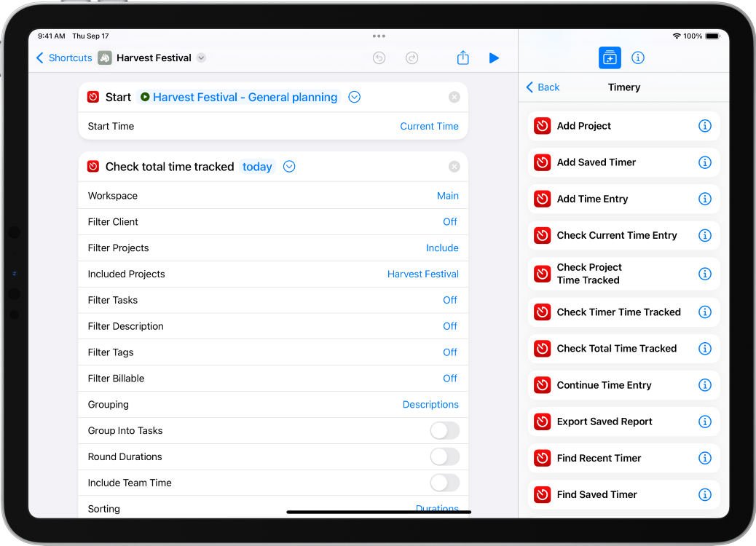
Task: Show info for Check Project Time Tracked
Action: click(x=705, y=274)
